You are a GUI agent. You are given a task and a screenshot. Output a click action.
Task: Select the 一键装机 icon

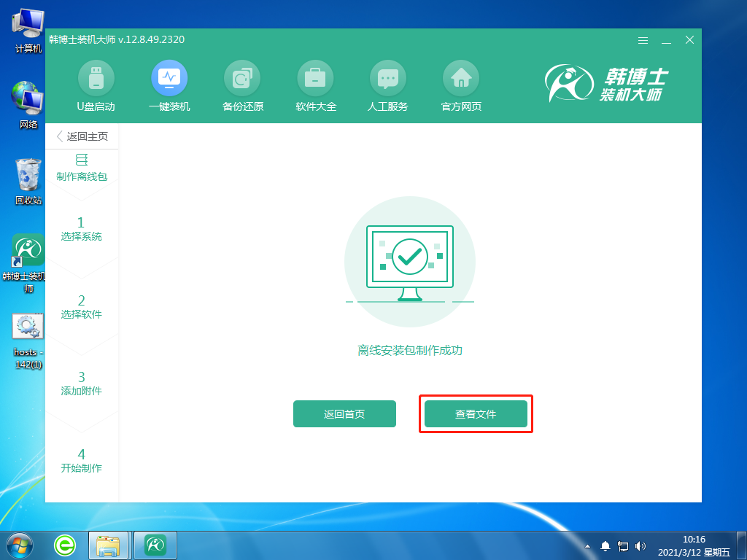[169, 78]
